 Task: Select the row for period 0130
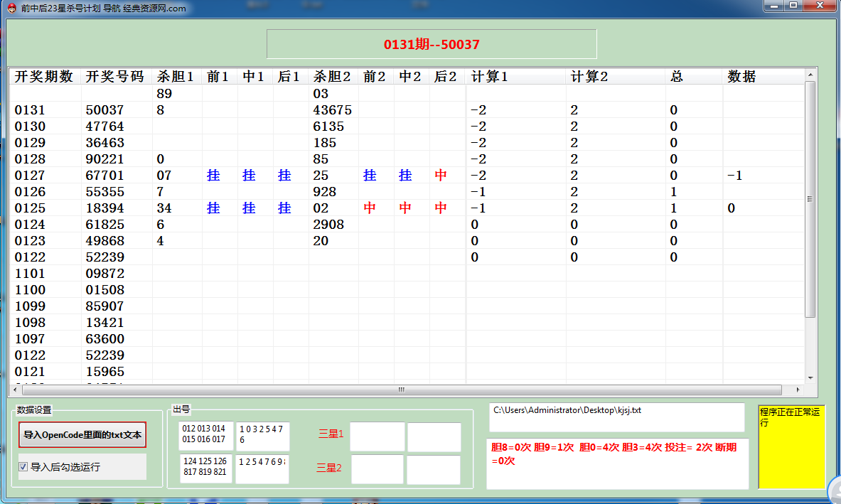[407, 127]
